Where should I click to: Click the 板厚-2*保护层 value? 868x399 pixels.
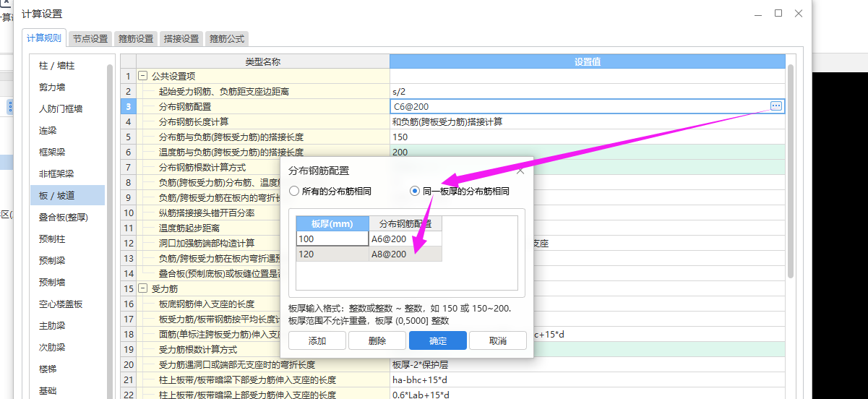pyautogui.click(x=588, y=364)
